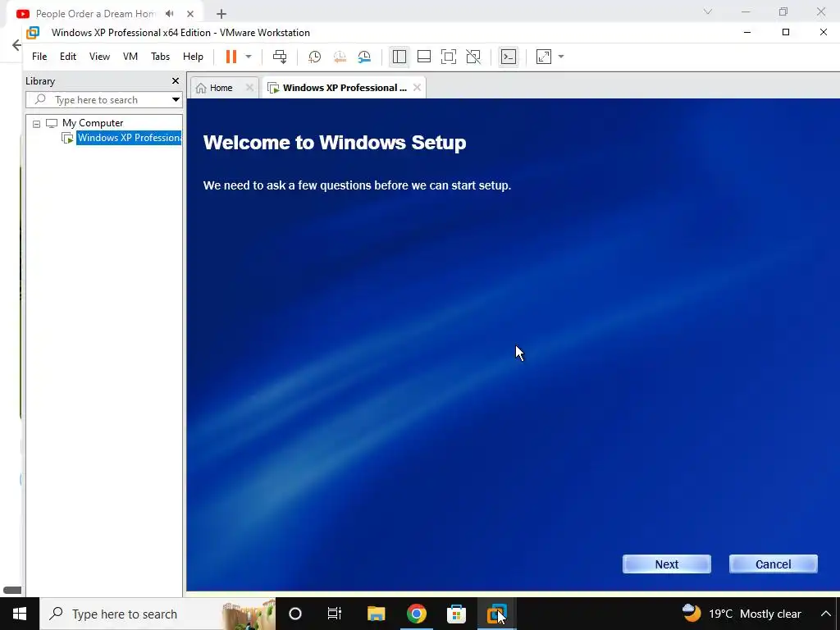Select the People Order a Dream Home browser tab
Viewport: 840px width, 630px height.
point(95,14)
